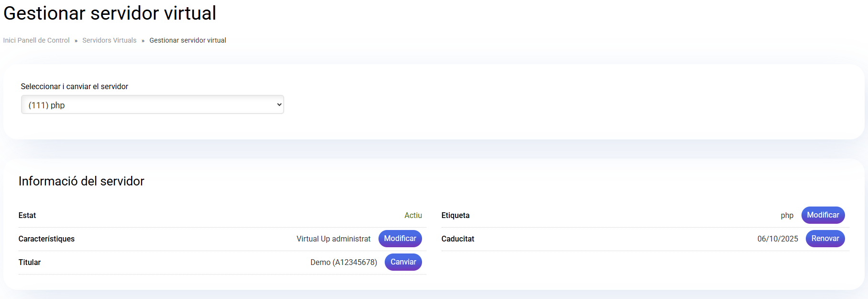Click the Etiqueta row label

point(455,216)
